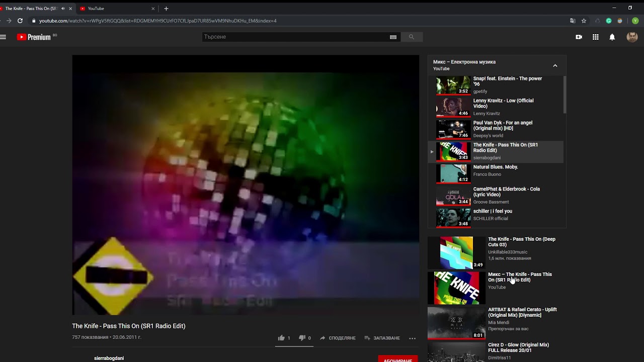The height and width of the screenshot is (362, 644).
Task: Close the second YouTube tab
Action: pyautogui.click(x=153, y=9)
